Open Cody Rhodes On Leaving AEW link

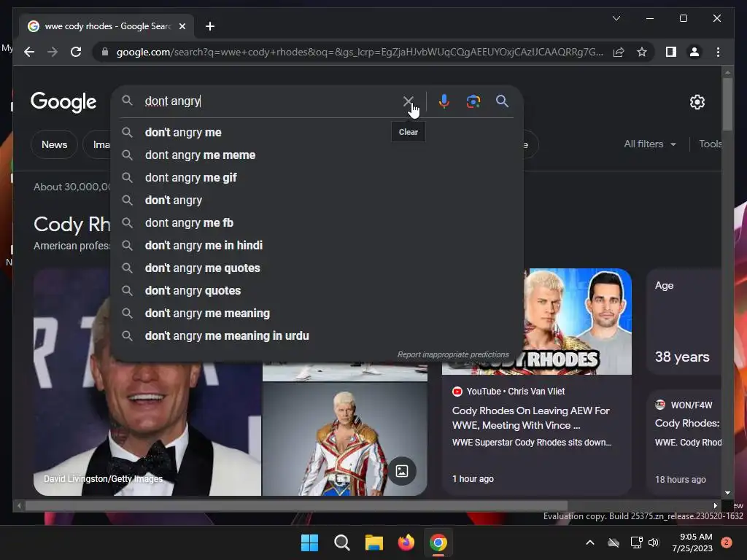531,418
